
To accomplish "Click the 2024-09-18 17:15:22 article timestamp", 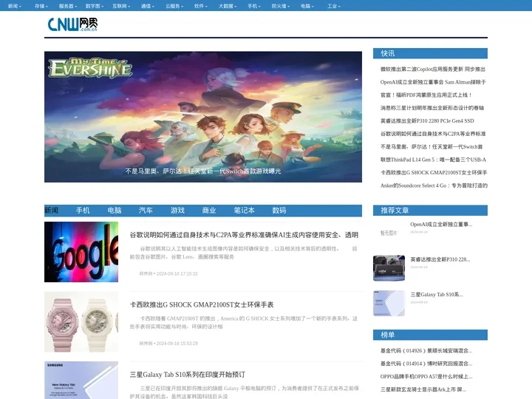I will coord(177,273).
